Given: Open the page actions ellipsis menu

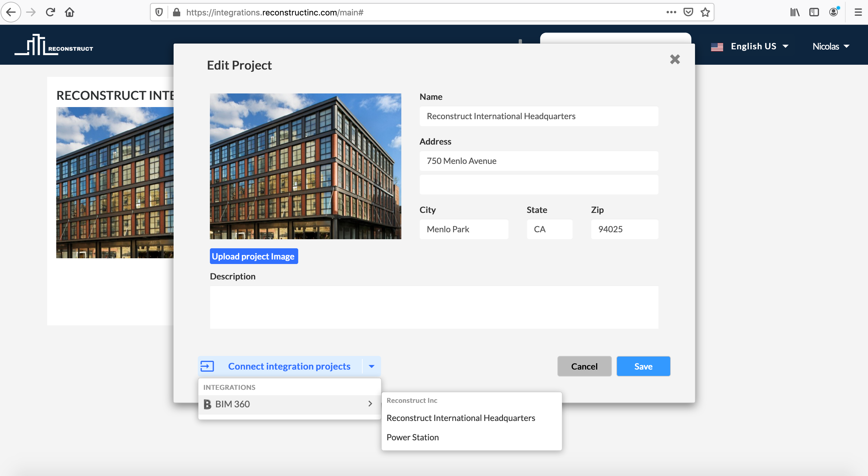Looking at the screenshot, I should tap(671, 12).
